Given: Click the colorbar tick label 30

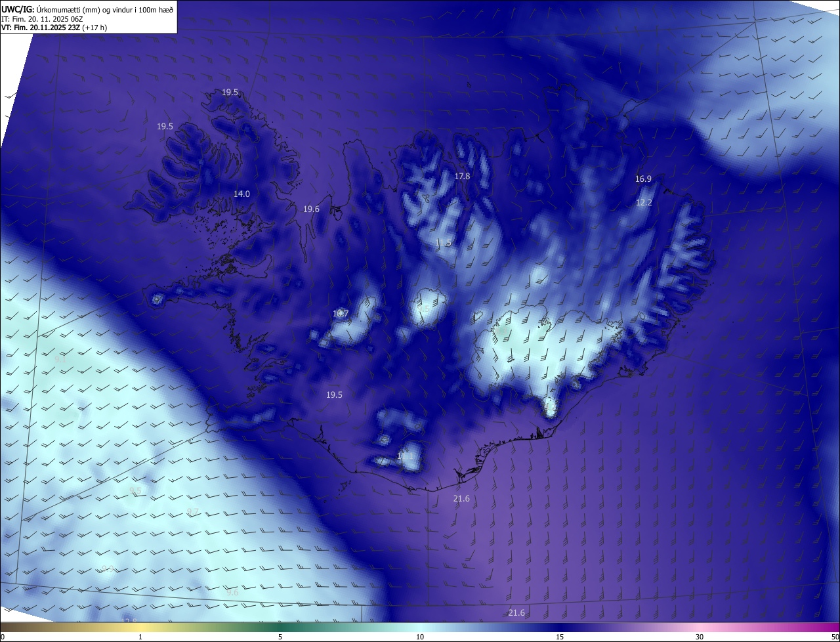Looking at the screenshot, I should [x=700, y=637].
